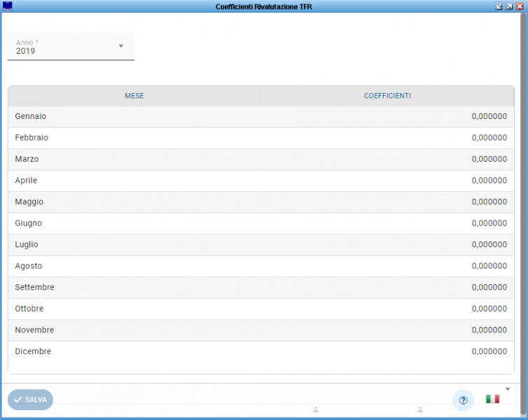Click the pop-out arrow window icon

(x=510, y=6)
